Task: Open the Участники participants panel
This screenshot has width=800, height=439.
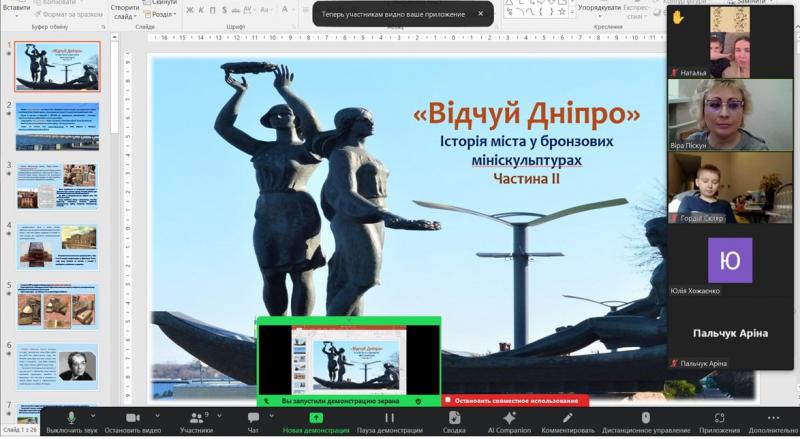Action: coord(195,418)
